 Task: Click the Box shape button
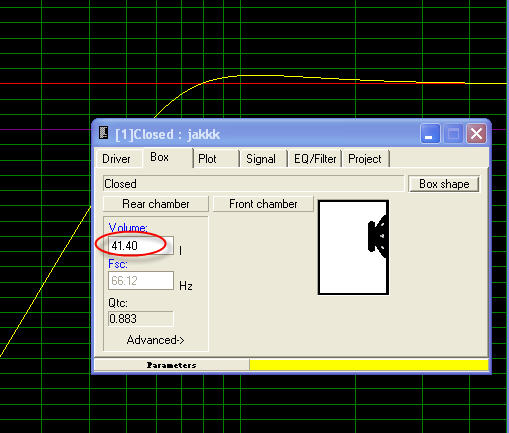(x=444, y=184)
